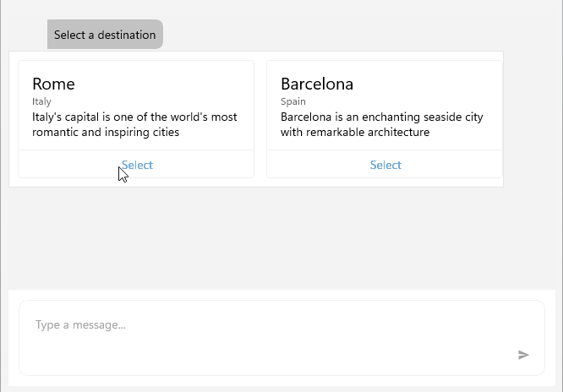Click the Barcelona card heading
Screen dimensions: 563x392
317,84
